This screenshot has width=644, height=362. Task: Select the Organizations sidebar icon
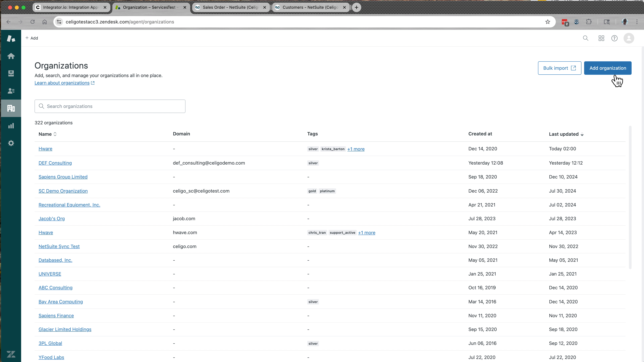tap(11, 108)
